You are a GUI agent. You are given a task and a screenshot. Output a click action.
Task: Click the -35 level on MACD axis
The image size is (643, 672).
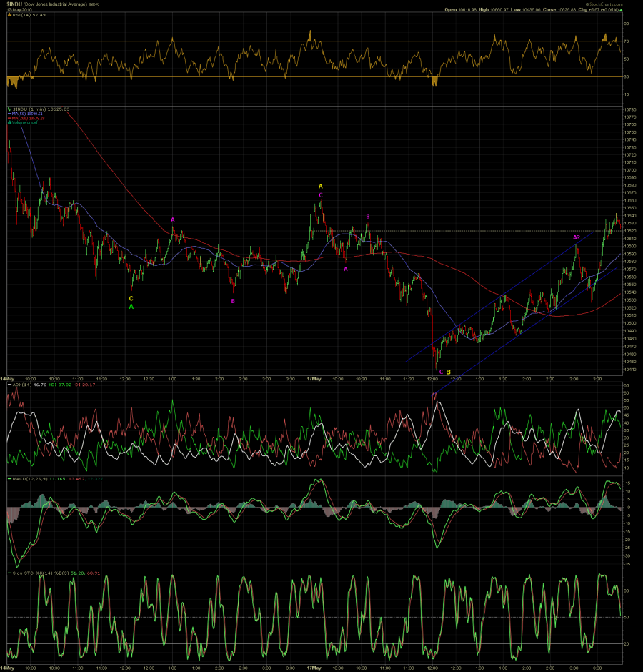click(x=627, y=564)
